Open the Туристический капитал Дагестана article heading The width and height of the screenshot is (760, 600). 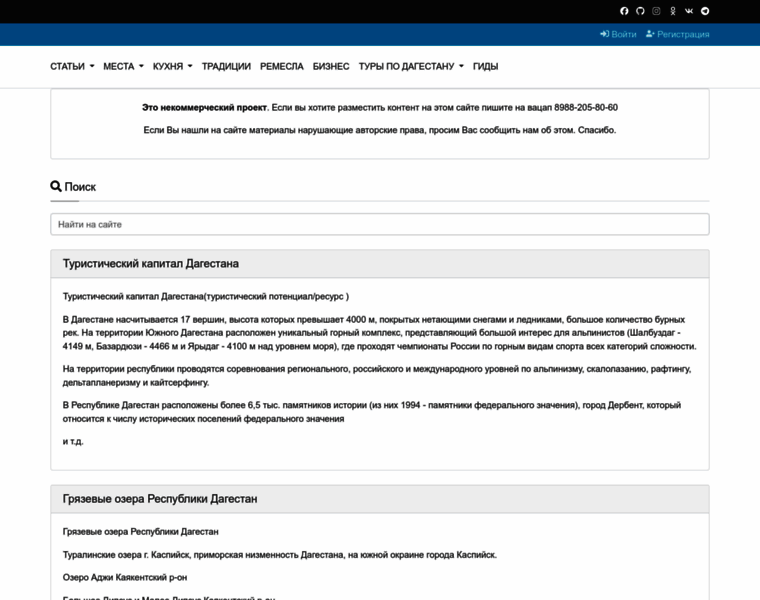(151, 264)
